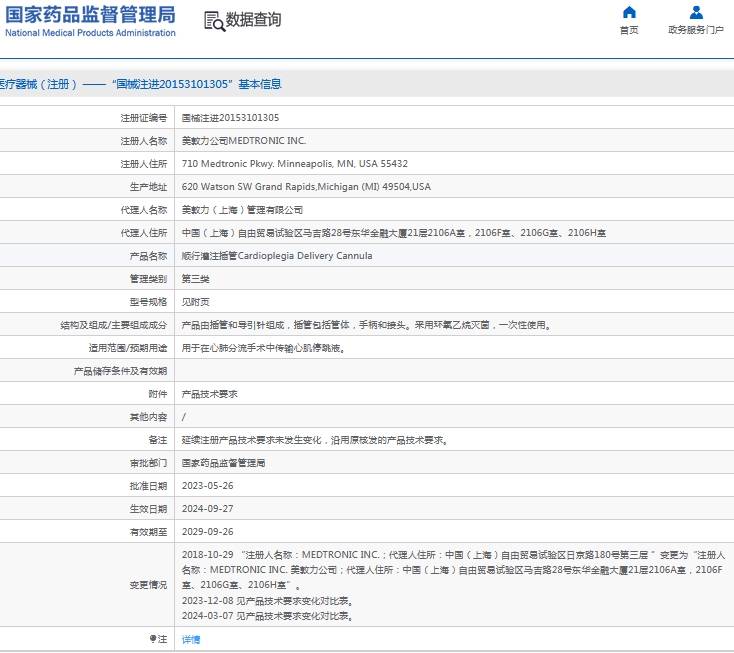Click production address 620 Watson SW Grand Rapids
The image size is (734, 653).
tap(306, 187)
